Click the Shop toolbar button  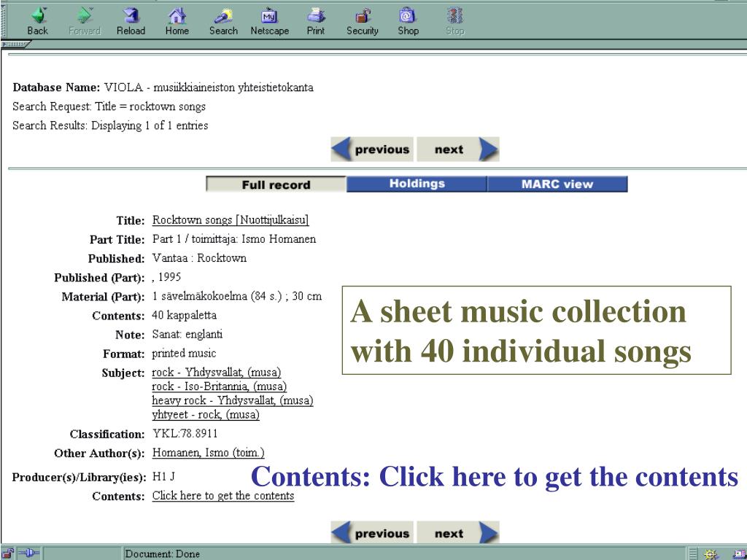[x=408, y=22]
